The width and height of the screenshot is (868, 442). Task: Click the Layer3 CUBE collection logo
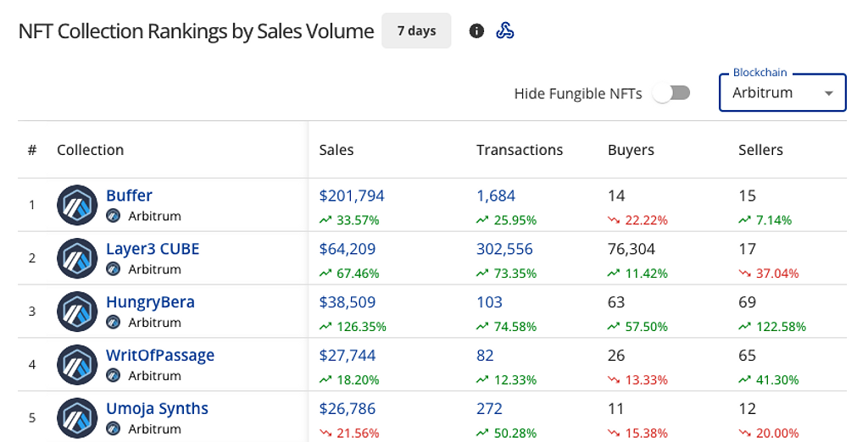click(x=77, y=258)
